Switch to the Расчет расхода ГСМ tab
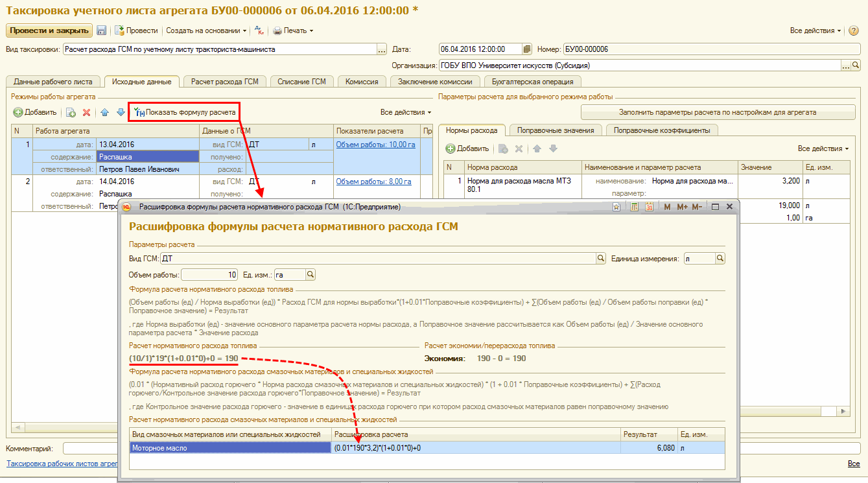Screen dimensions: 868x483 224,82
